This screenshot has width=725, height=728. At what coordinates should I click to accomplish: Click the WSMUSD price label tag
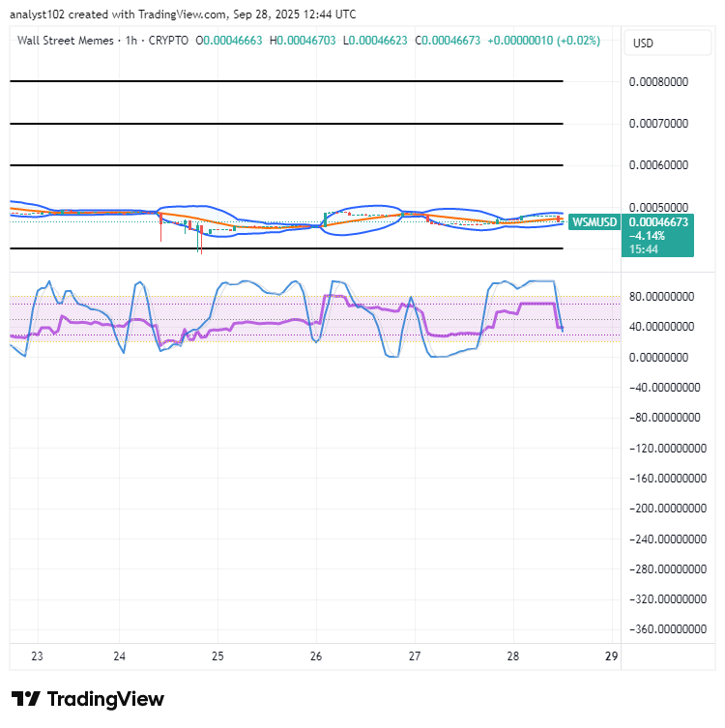tap(594, 222)
